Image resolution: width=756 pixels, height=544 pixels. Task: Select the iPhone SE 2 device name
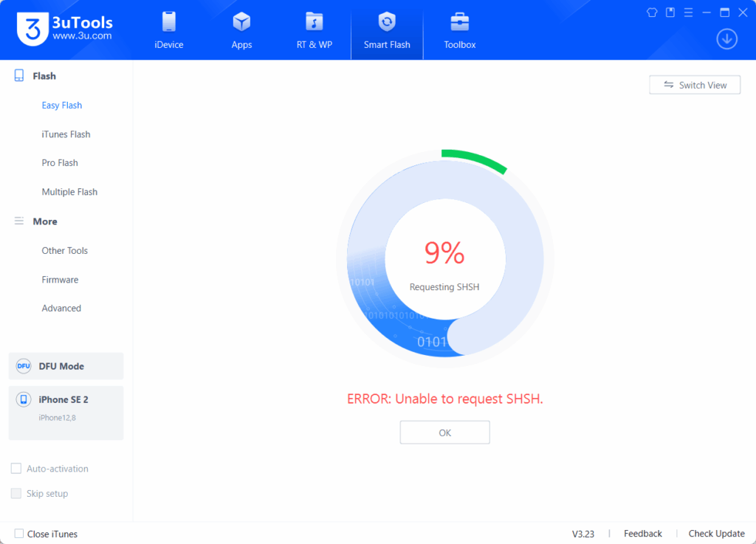(63, 399)
